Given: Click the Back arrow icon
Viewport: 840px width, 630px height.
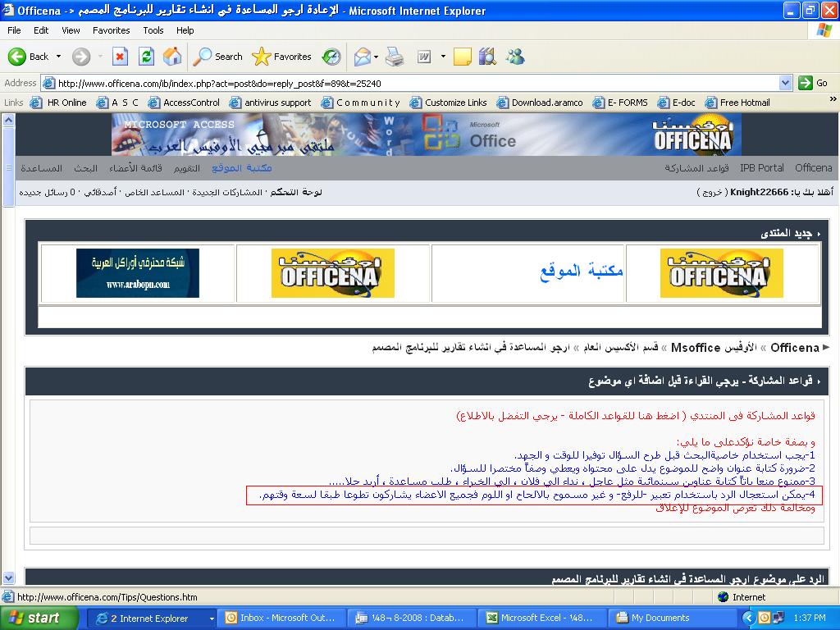Looking at the screenshot, I should tap(16, 57).
